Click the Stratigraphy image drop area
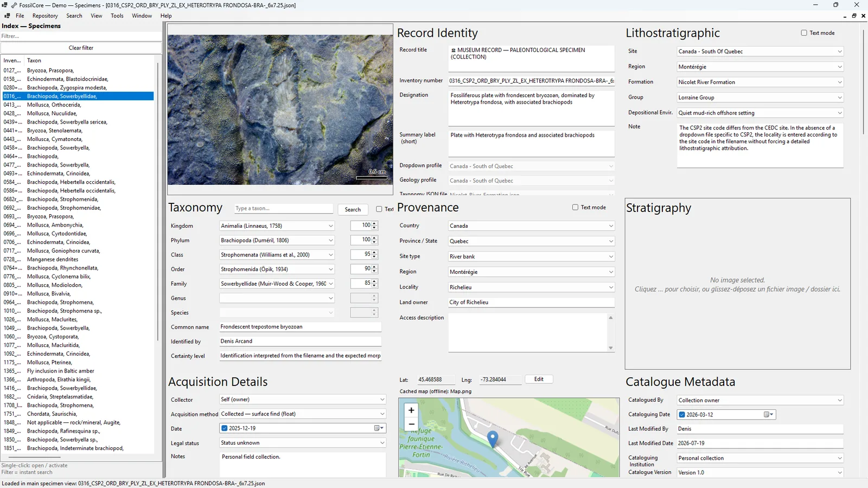868x488 pixels. point(737,284)
